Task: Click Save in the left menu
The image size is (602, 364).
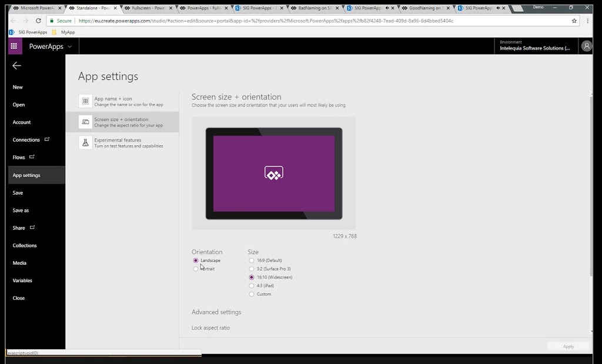Action: tap(18, 193)
